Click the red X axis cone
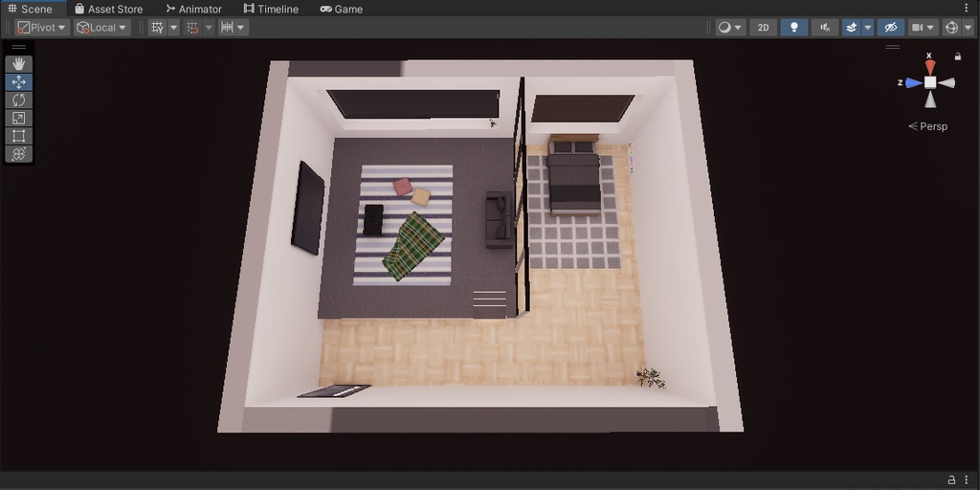The image size is (980, 490). point(930,66)
